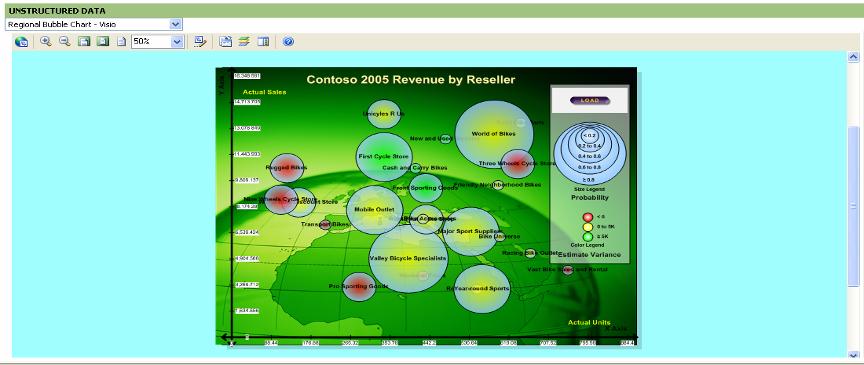Click the World of Bikes bubble

click(x=494, y=134)
